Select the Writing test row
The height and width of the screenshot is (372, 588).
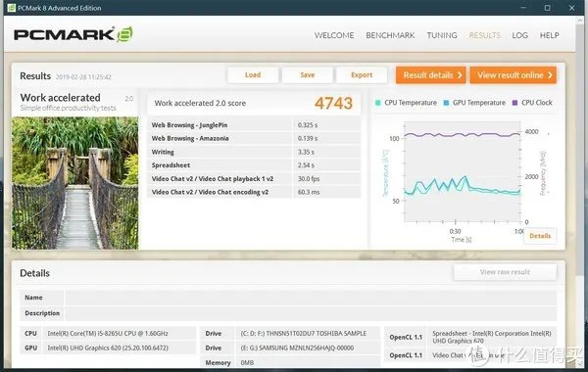point(255,152)
